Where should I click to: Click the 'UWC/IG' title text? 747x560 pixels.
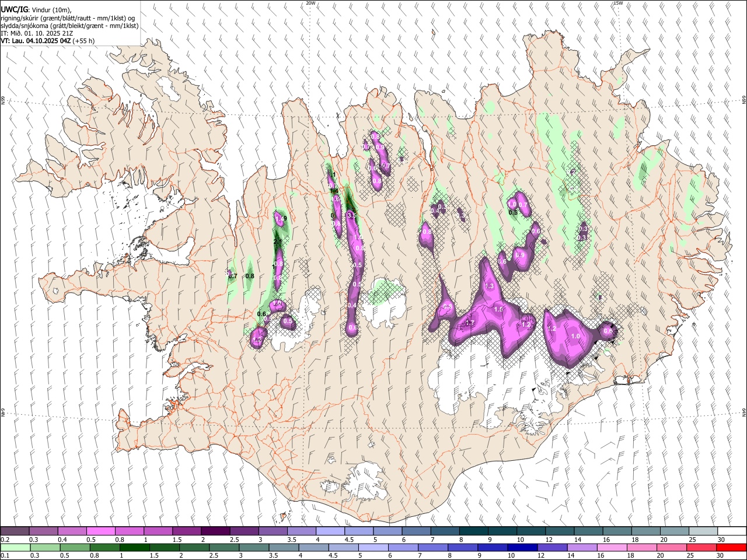13,10
